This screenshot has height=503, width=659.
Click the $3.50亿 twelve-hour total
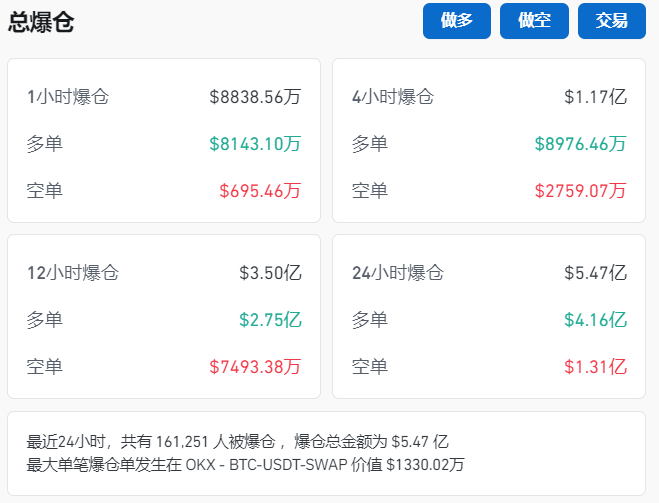pyautogui.click(x=270, y=273)
